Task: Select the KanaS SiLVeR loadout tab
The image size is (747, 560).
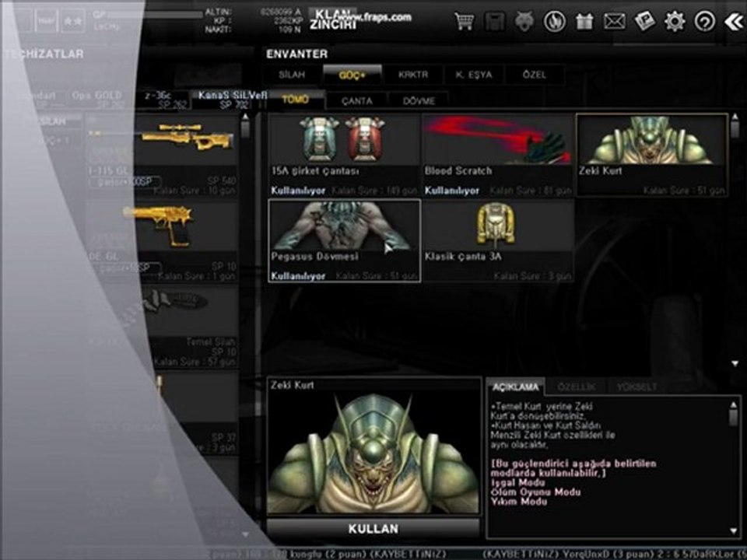Action: tap(232, 100)
